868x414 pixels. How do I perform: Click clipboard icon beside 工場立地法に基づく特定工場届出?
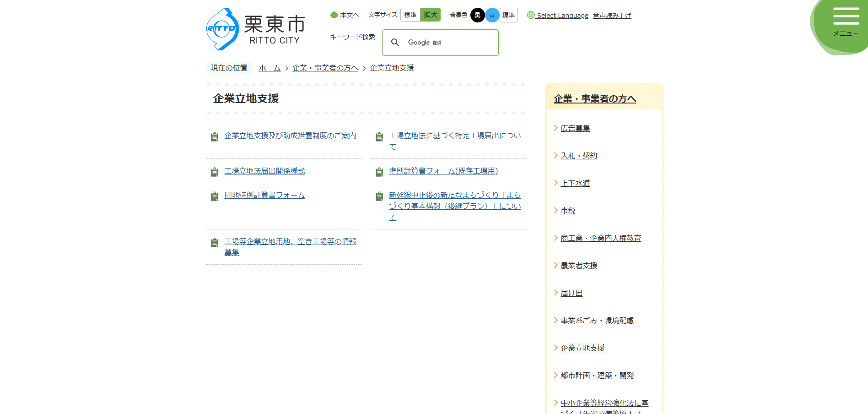pos(379,136)
